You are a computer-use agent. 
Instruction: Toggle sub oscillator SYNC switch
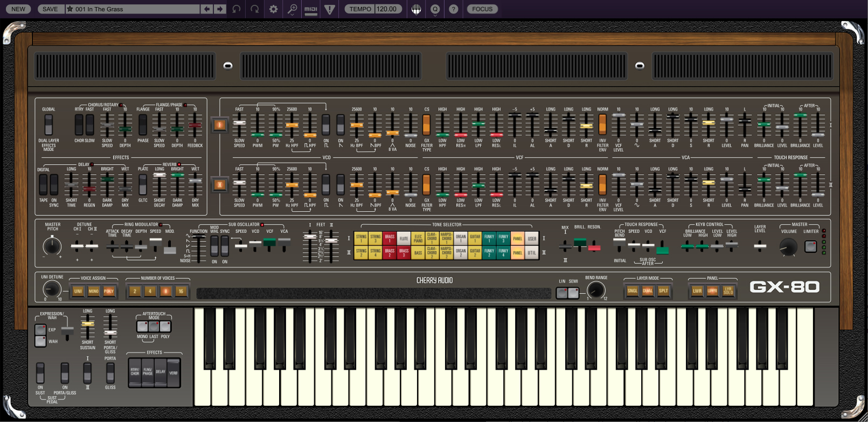click(x=225, y=246)
